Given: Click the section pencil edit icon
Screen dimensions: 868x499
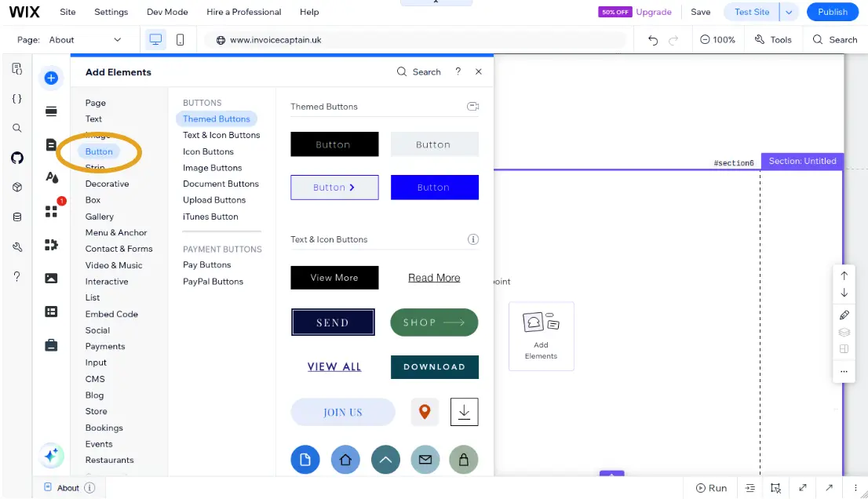Looking at the screenshot, I should coord(844,315).
